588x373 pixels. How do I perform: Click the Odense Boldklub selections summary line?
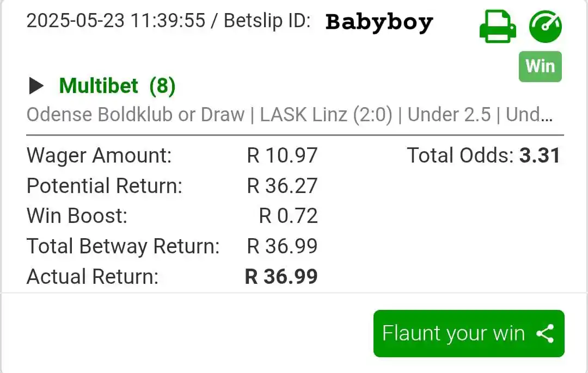tap(290, 115)
